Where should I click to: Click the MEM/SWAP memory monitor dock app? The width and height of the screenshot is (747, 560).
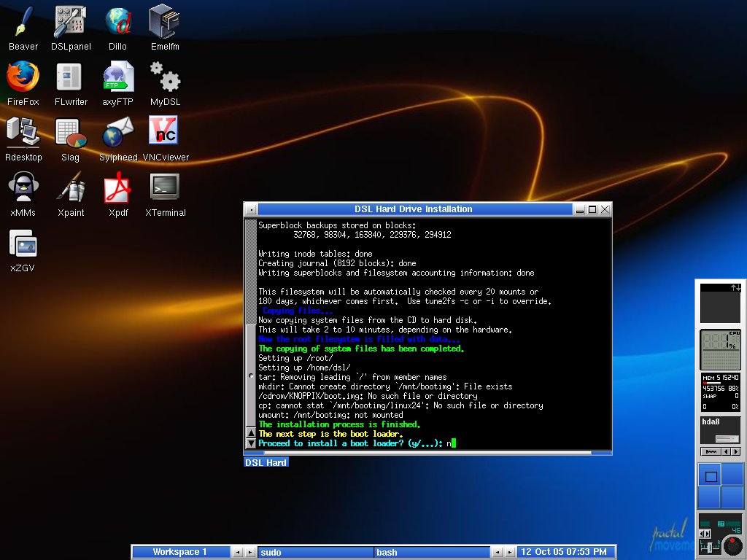(720, 392)
